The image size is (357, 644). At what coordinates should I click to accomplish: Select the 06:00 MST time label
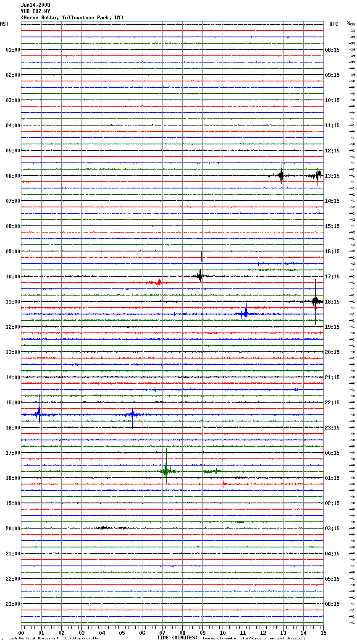[13, 176]
